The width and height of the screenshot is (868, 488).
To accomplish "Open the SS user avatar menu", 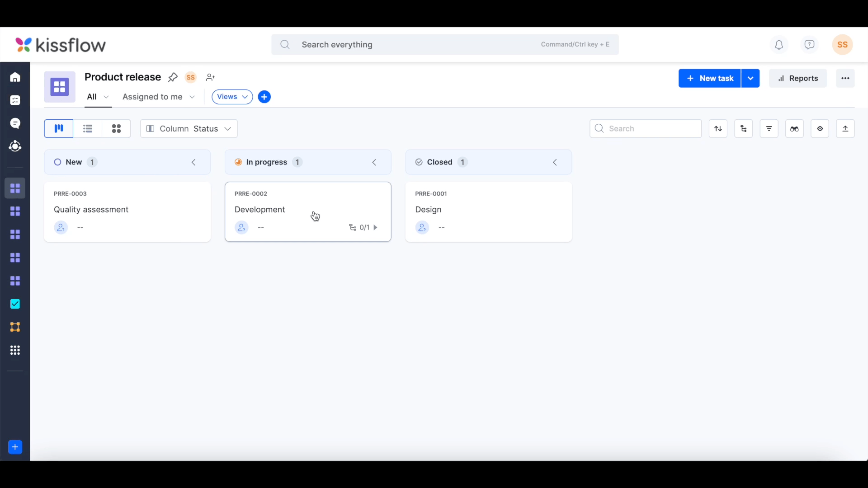I will coord(842,45).
